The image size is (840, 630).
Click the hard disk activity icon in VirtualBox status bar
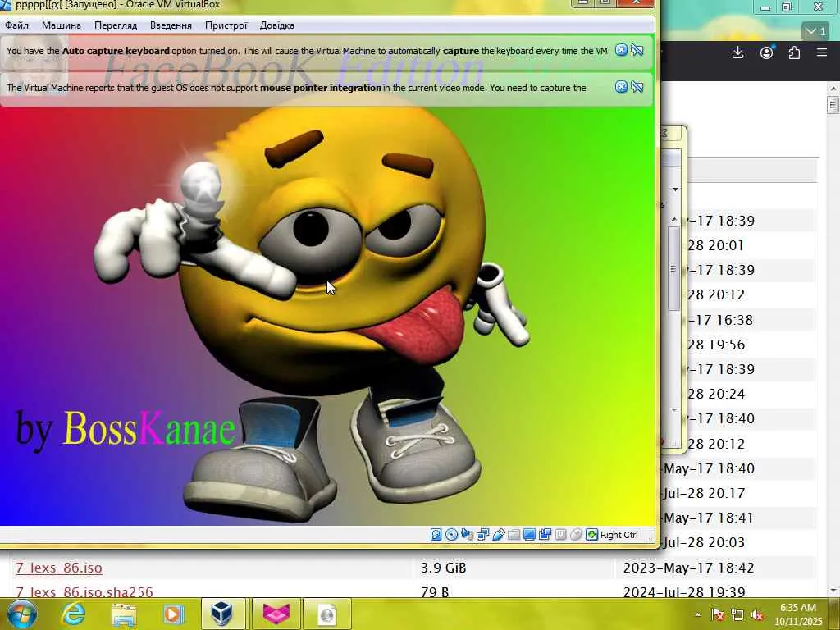(436, 535)
